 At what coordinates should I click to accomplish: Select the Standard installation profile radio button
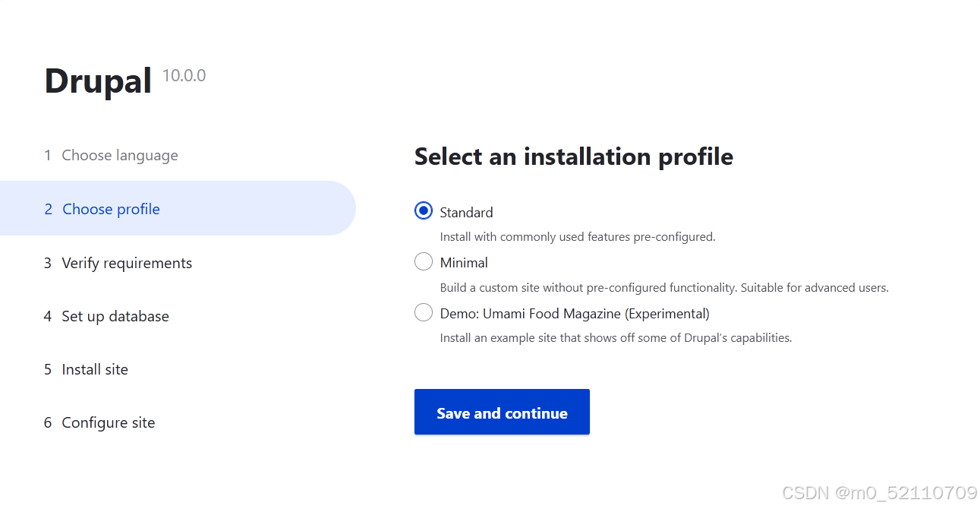click(x=424, y=211)
